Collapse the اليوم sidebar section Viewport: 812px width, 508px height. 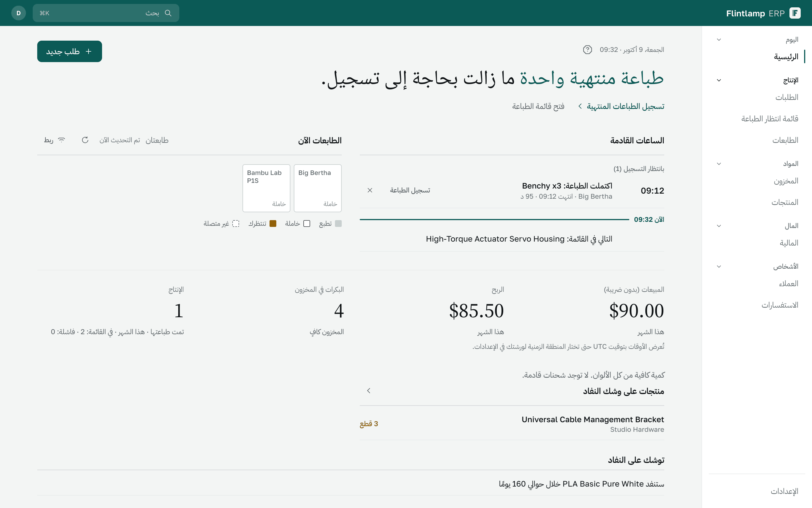[719, 40]
